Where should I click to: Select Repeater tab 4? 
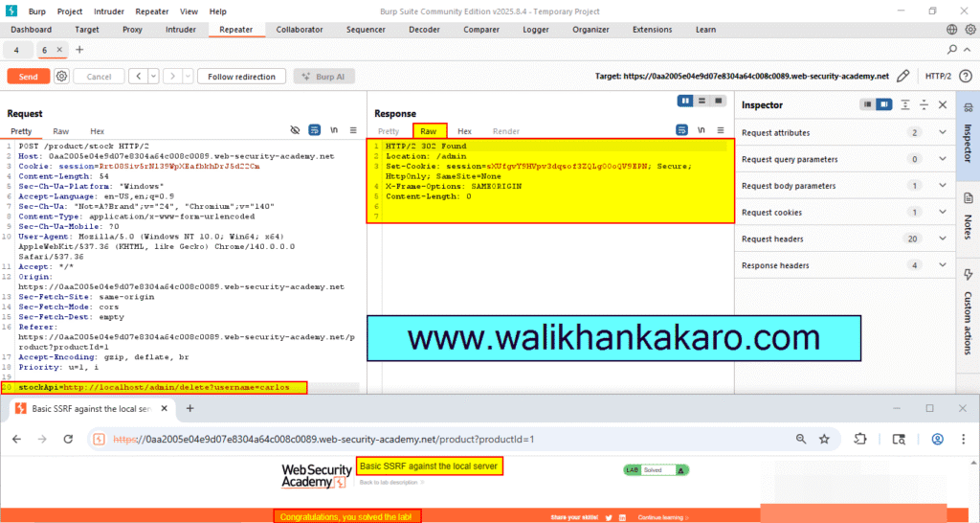16,50
